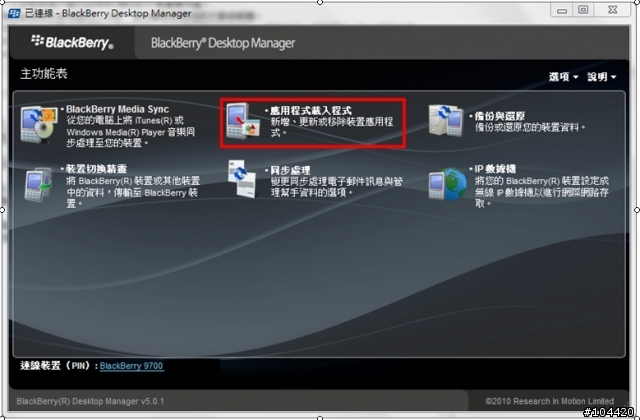Close the BlackBerry Desktop Manager window

[x=612, y=10]
